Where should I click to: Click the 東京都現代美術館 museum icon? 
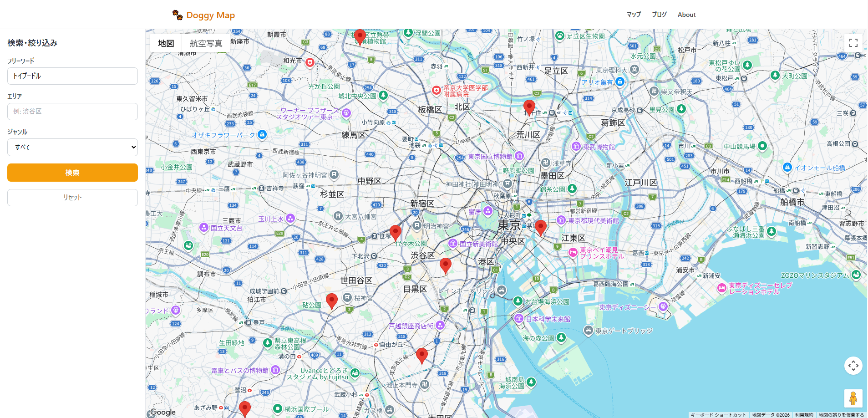click(561, 220)
